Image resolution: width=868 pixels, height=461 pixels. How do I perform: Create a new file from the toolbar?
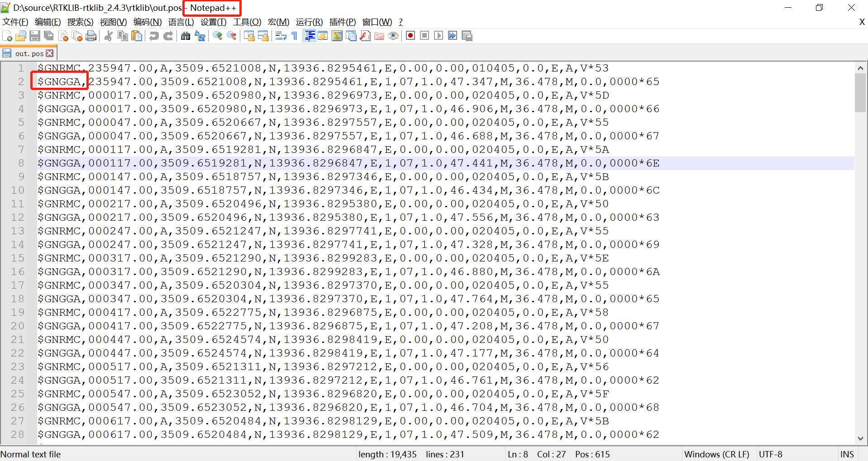[x=7, y=36]
